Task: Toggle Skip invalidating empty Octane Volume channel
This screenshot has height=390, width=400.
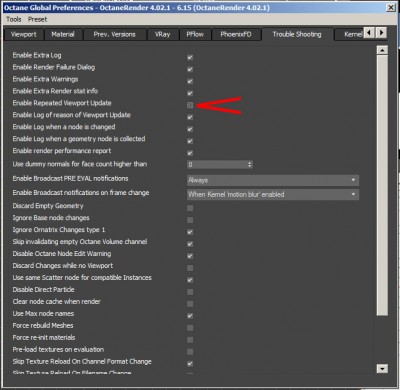Action: tap(190, 244)
